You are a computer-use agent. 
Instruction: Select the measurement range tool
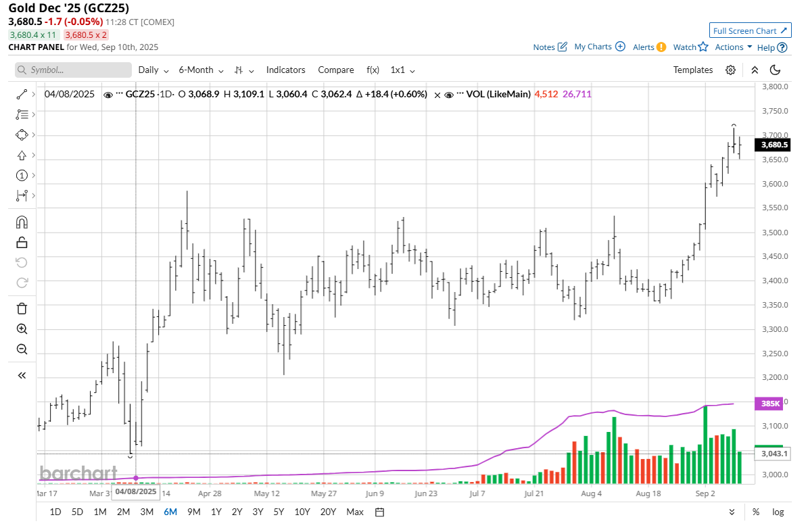click(22, 196)
